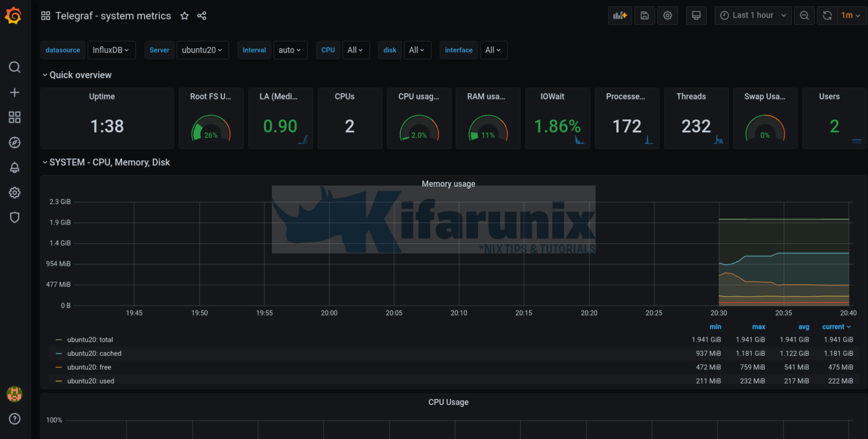
Task: Hide the ubuntu20: cached series in the legend
Action: 94,353
